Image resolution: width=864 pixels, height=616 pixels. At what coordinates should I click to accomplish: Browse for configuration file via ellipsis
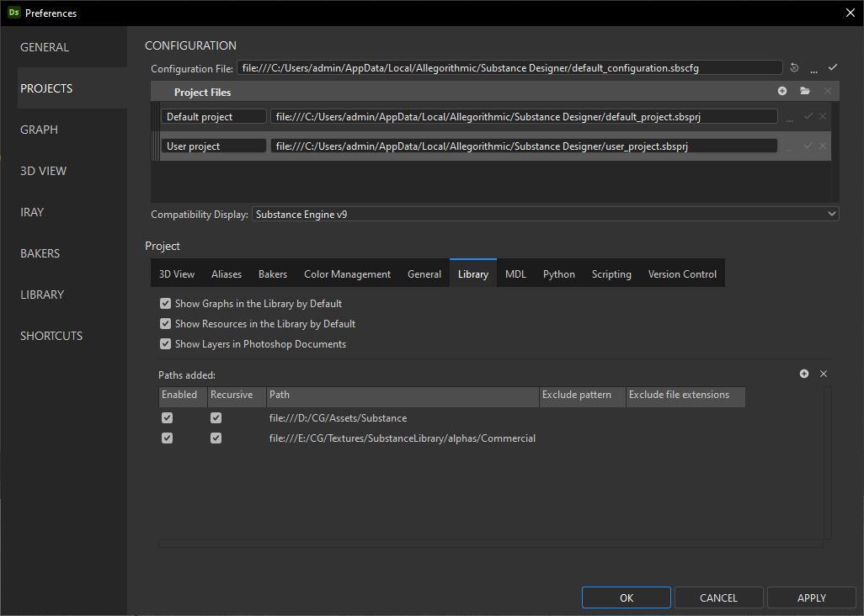813,70
